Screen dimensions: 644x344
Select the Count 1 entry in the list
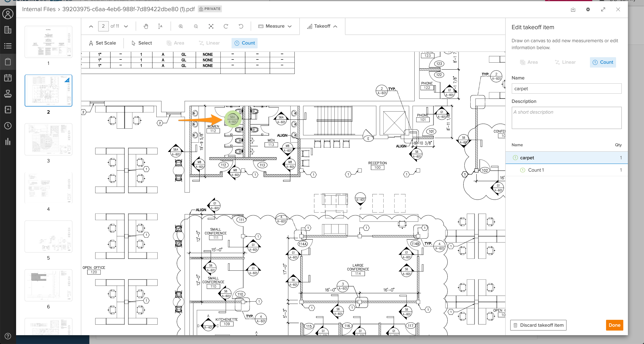pyautogui.click(x=536, y=170)
